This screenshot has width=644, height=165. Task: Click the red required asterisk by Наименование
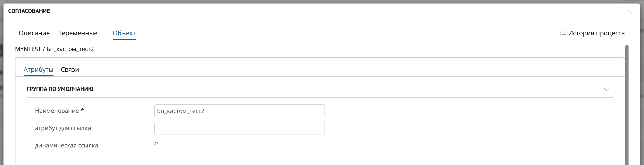[82, 110]
